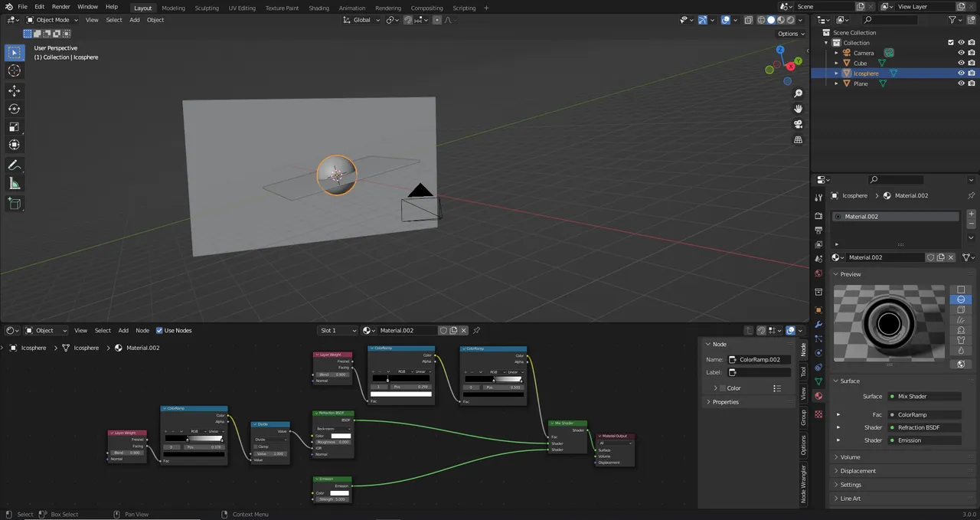Click the Blender logo menu

pos(8,7)
